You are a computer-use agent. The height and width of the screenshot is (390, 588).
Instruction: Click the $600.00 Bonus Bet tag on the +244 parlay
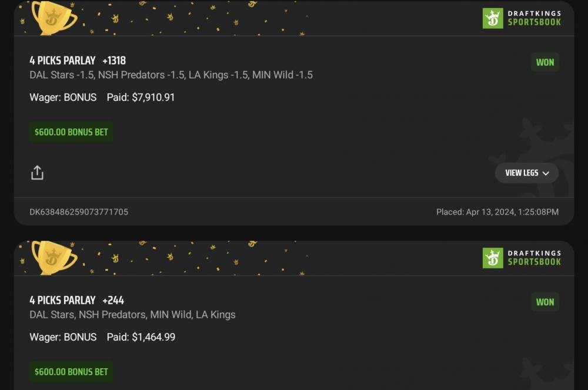(x=71, y=372)
